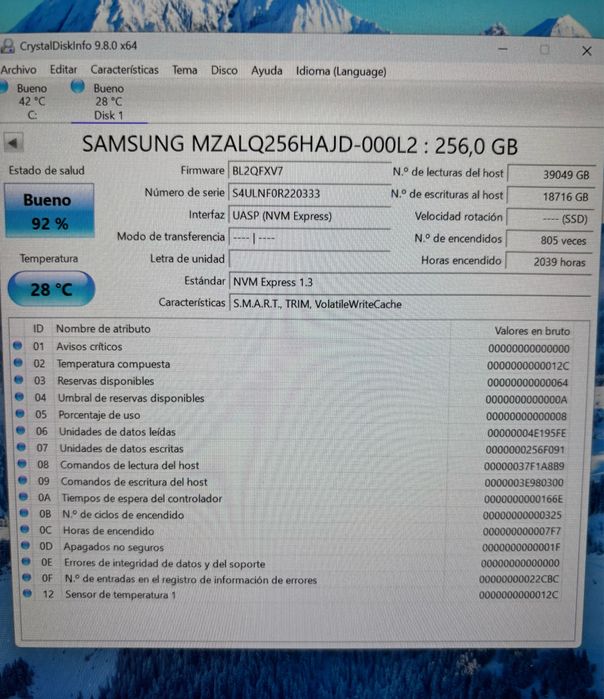
Task: Select the Disk 1 tab at 28 °C
Action: click(x=108, y=102)
